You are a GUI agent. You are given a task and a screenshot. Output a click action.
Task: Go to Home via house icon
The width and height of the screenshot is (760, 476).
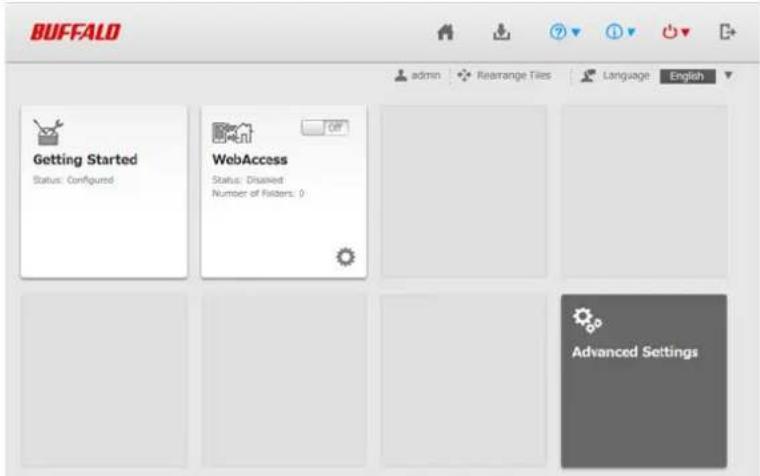click(445, 32)
